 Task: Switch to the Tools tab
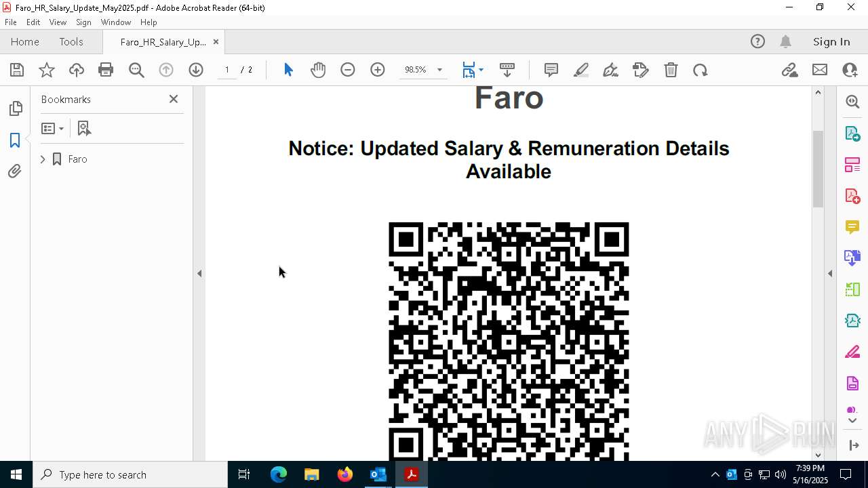tap(71, 42)
